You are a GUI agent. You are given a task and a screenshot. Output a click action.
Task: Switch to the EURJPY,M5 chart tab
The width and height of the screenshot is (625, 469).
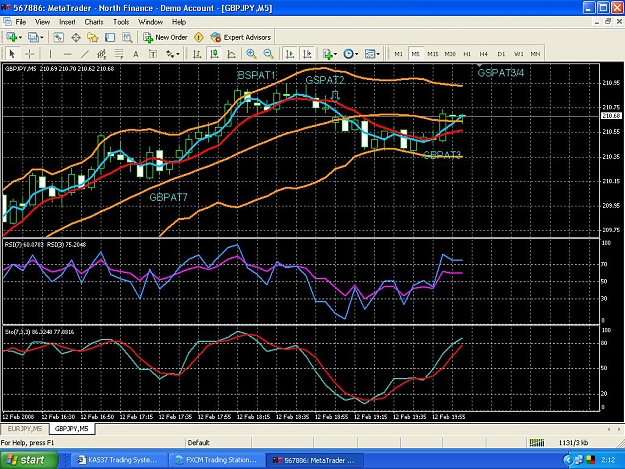pos(25,429)
